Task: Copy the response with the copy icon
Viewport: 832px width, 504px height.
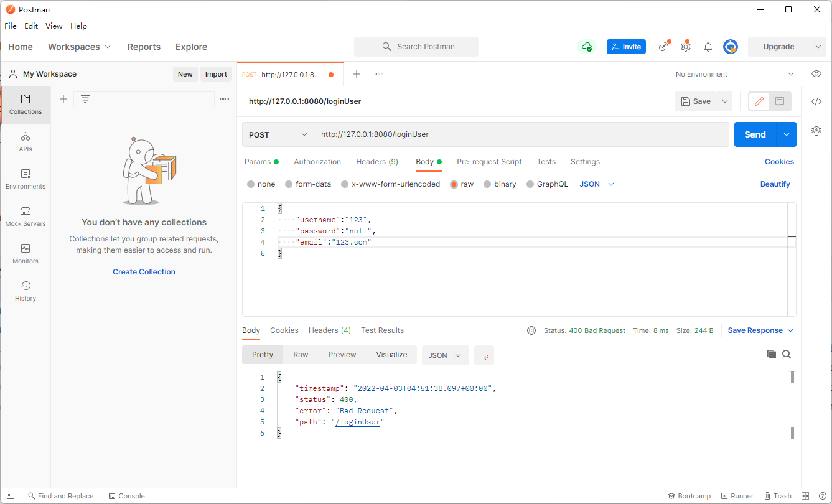Action: click(772, 354)
